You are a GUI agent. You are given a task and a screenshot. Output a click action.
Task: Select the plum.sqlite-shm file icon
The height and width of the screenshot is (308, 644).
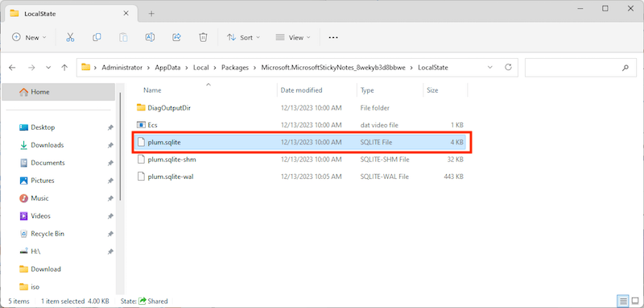click(141, 159)
